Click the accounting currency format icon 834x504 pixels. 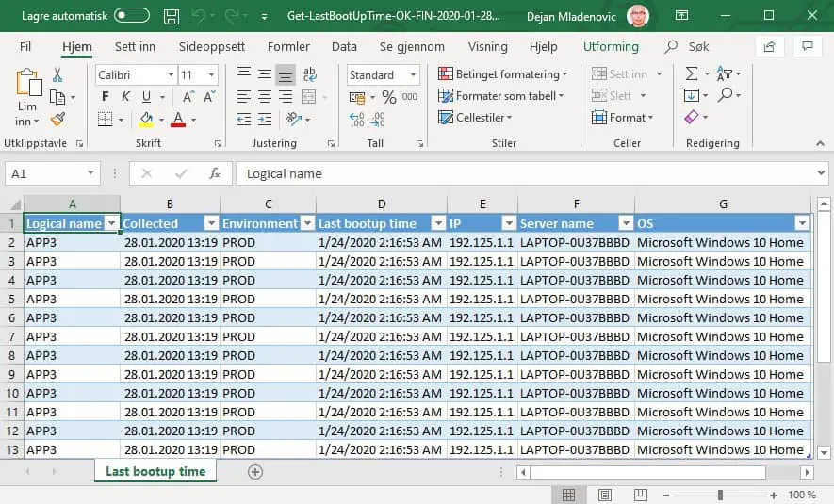357,97
